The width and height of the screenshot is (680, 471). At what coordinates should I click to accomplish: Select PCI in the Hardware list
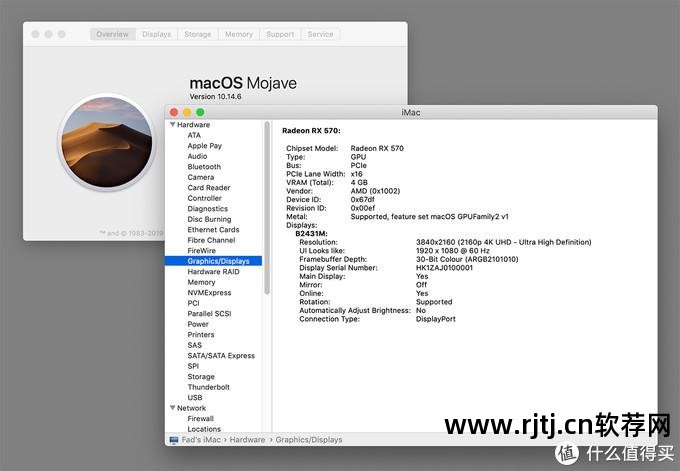tap(193, 303)
